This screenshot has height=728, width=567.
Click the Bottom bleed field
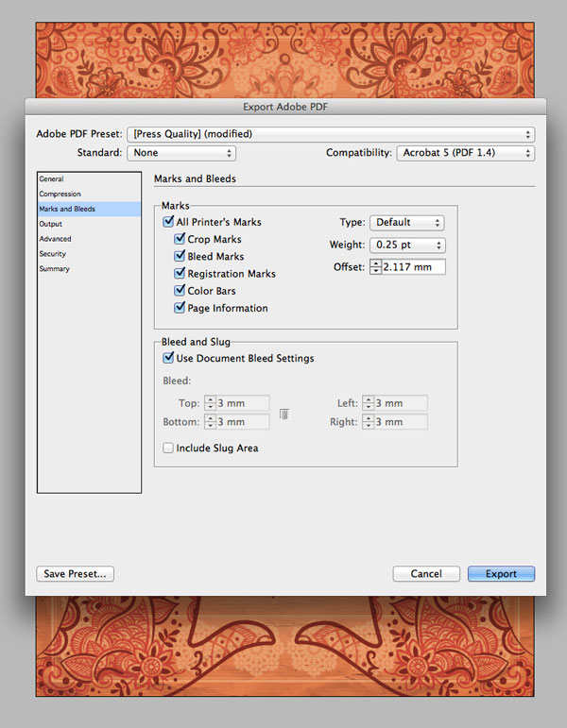[243, 421]
